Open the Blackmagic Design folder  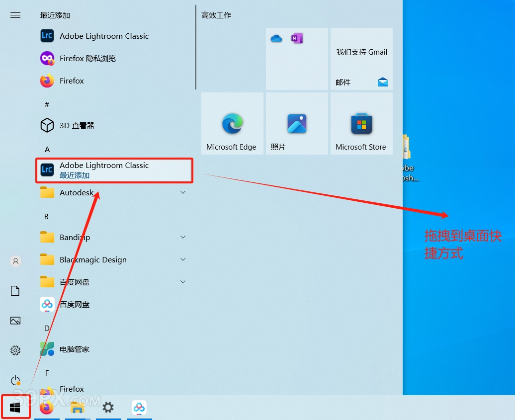tap(114, 259)
